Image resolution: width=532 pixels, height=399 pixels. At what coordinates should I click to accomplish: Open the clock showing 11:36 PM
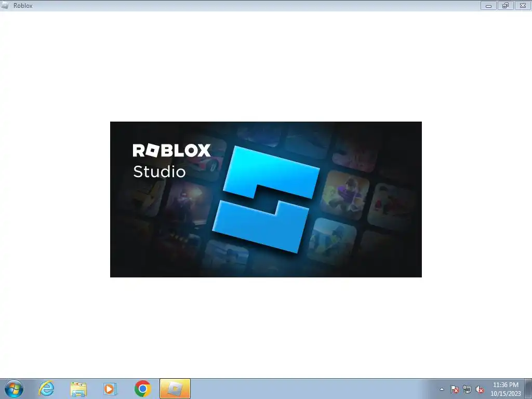click(506, 389)
